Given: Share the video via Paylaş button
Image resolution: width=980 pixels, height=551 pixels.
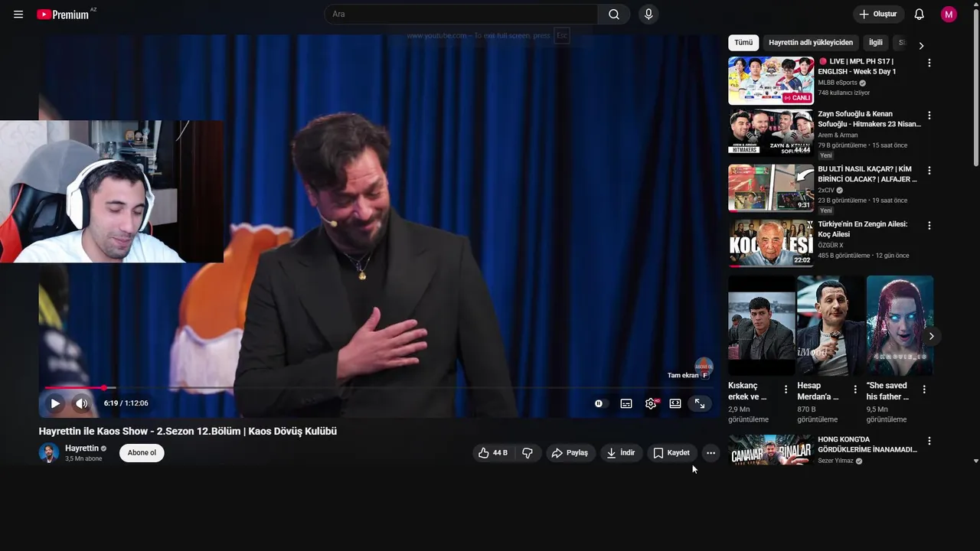Looking at the screenshot, I should point(570,453).
